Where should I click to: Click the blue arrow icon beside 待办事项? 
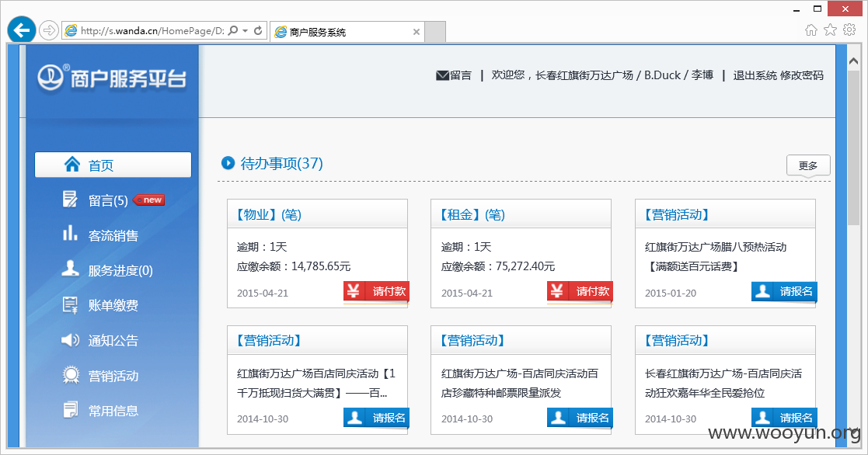click(x=228, y=163)
